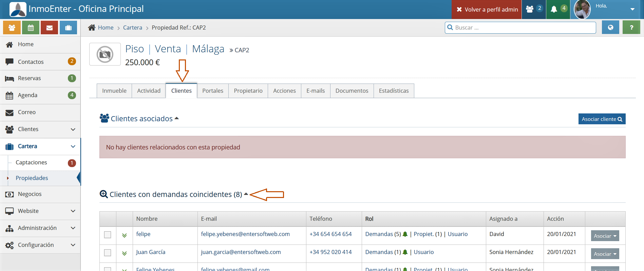Collapse Cartera sidebar chevron
Screen dimensions: 644x271
(73, 146)
